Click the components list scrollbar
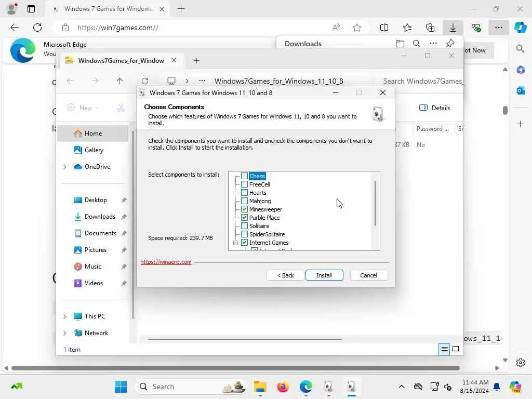Viewport: 532px width, 399px height. (x=375, y=203)
